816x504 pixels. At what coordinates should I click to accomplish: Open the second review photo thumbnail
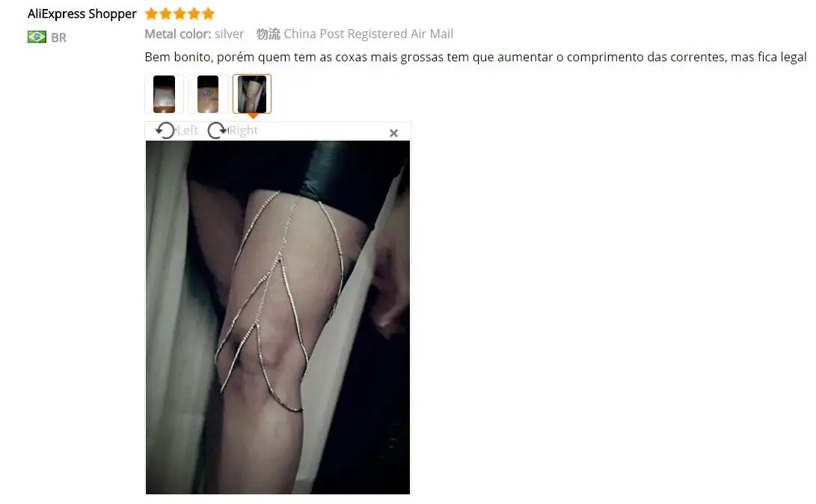point(208,94)
